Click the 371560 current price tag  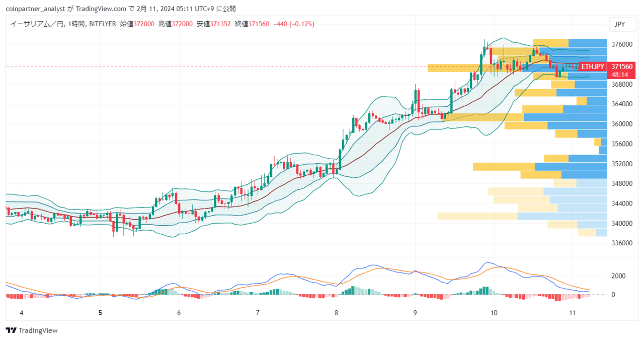[x=621, y=66]
